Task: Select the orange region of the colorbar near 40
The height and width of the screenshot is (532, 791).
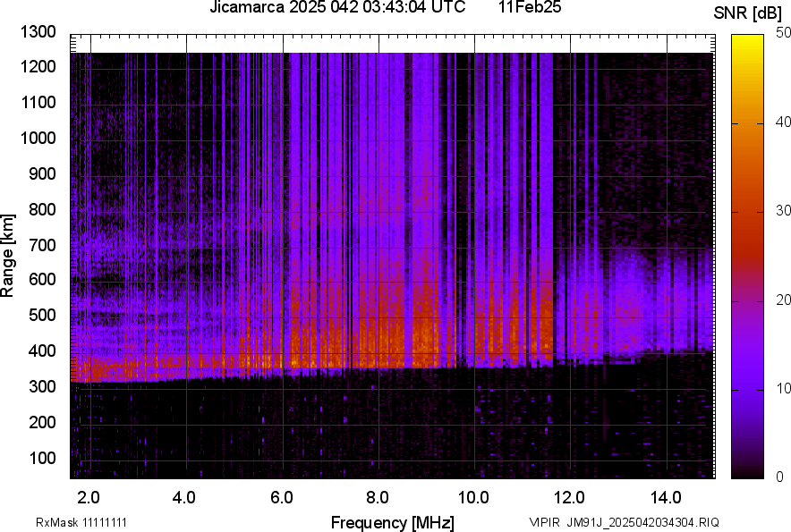Action: pyautogui.click(x=749, y=123)
